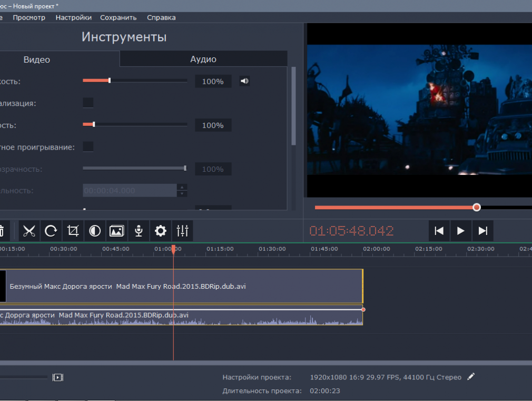532x401 pixels.
Task: Select the crop tool icon
Action: click(x=73, y=231)
